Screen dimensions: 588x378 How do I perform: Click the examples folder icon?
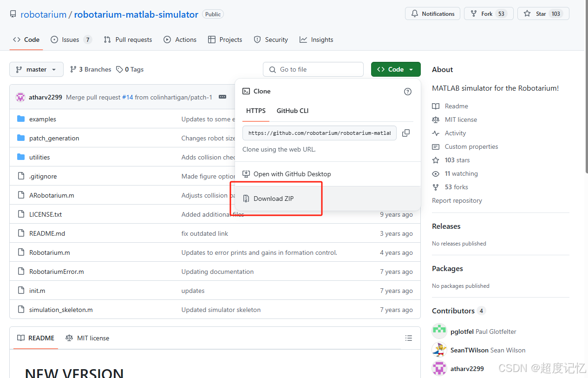pyautogui.click(x=21, y=119)
